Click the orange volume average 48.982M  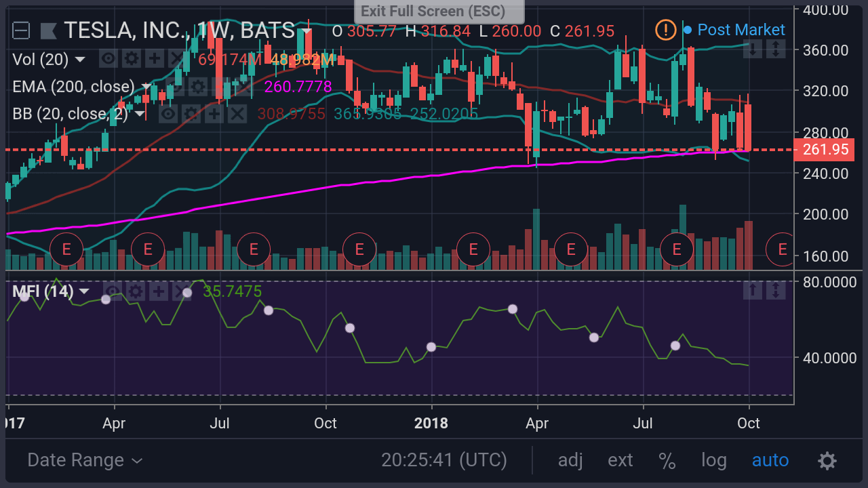pyautogui.click(x=302, y=60)
